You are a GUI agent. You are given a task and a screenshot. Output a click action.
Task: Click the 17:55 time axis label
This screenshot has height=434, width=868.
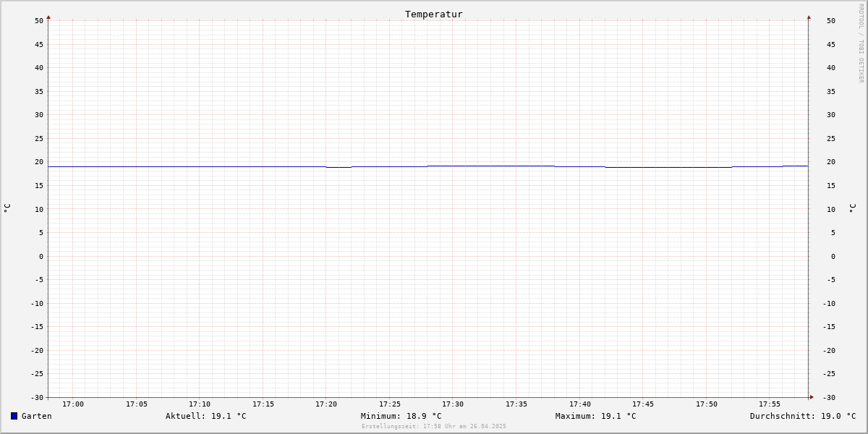(770, 404)
